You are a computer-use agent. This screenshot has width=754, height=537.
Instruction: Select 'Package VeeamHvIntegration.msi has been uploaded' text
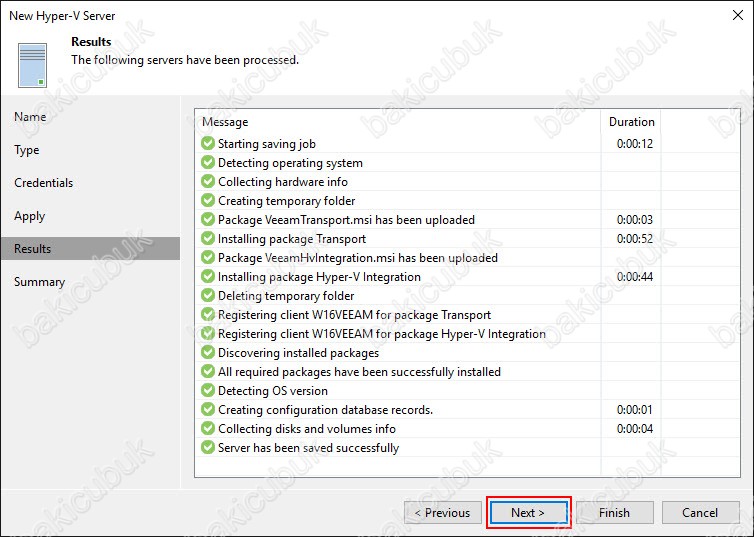pyautogui.click(x=358, y=258)
